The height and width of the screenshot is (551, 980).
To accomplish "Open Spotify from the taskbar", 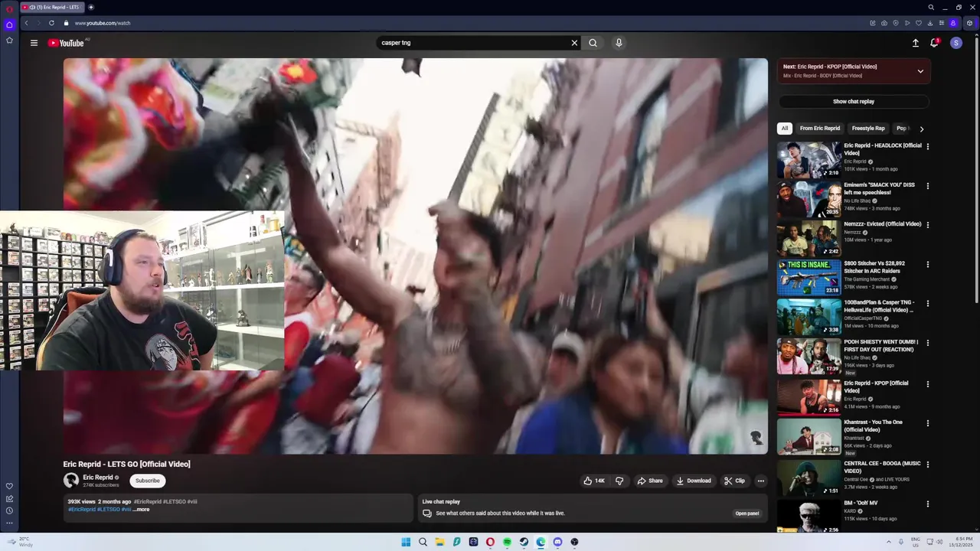I will (507, 542).
